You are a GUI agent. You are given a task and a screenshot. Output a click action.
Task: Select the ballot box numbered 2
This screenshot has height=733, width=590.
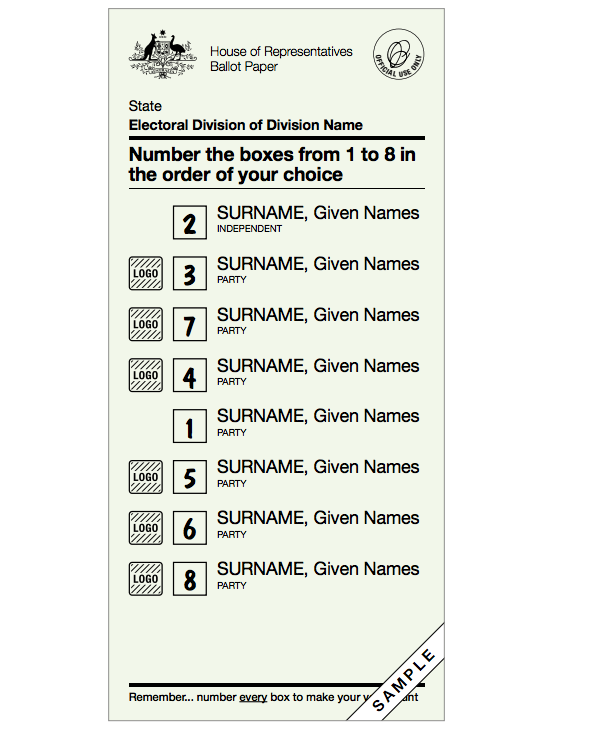pyautogui.click(x=190, y=223)
